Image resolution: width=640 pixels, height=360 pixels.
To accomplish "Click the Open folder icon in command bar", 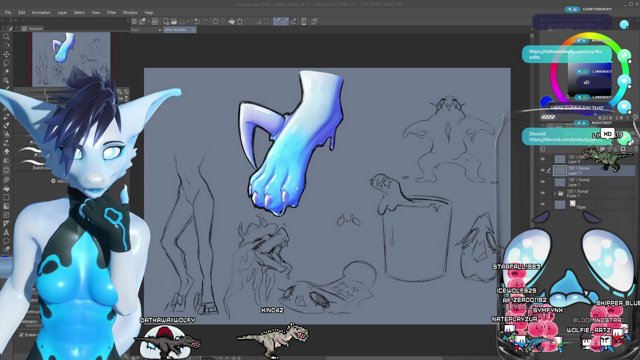I will pos(174,22).
